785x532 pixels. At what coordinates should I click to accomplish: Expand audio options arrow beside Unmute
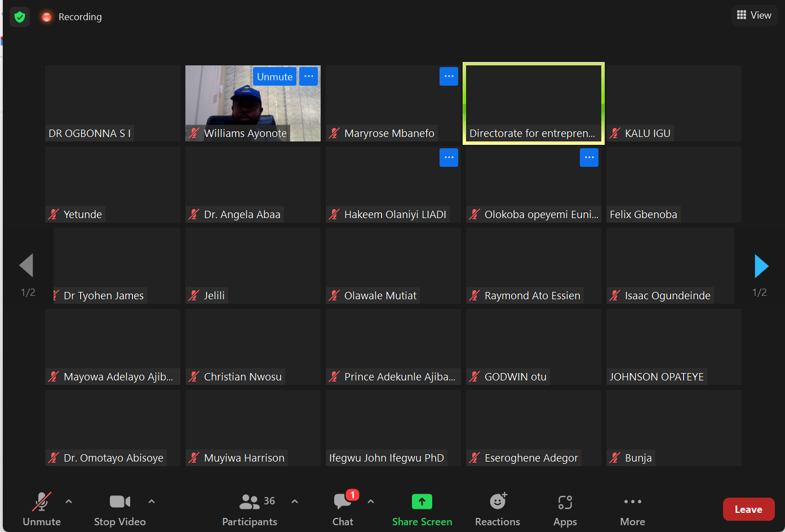point(69,501)
